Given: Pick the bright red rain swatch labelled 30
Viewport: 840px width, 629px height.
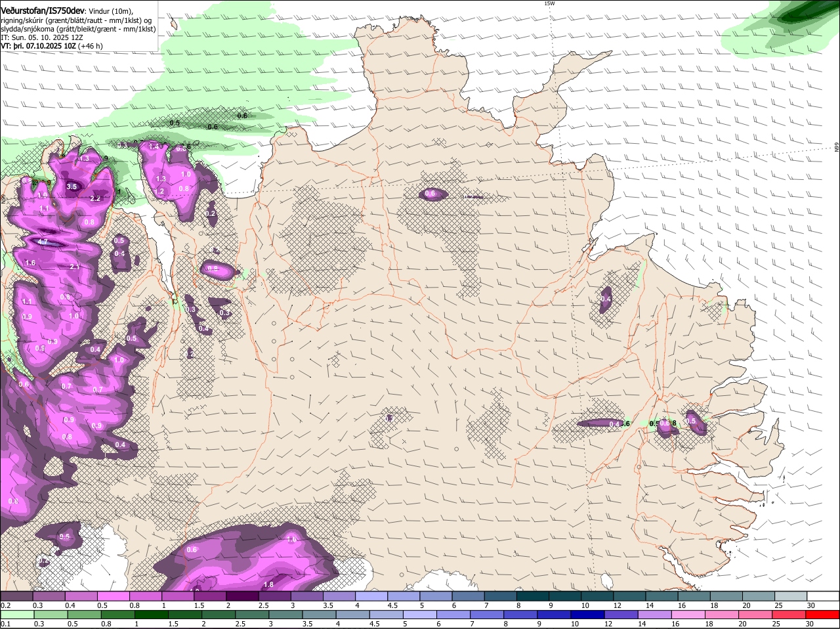Looking at the screenshot, I should tap(823, 615).
